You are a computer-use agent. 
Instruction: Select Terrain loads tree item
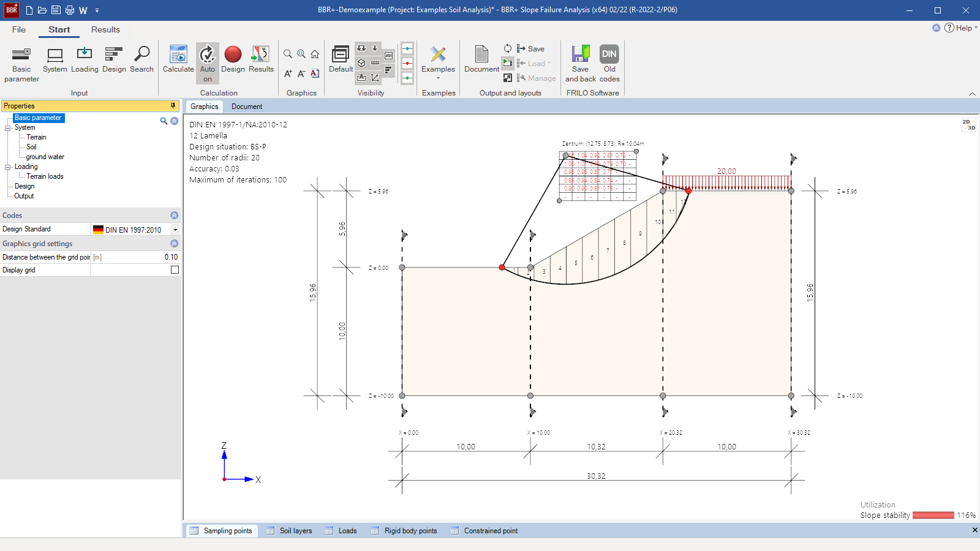(45, 176)
